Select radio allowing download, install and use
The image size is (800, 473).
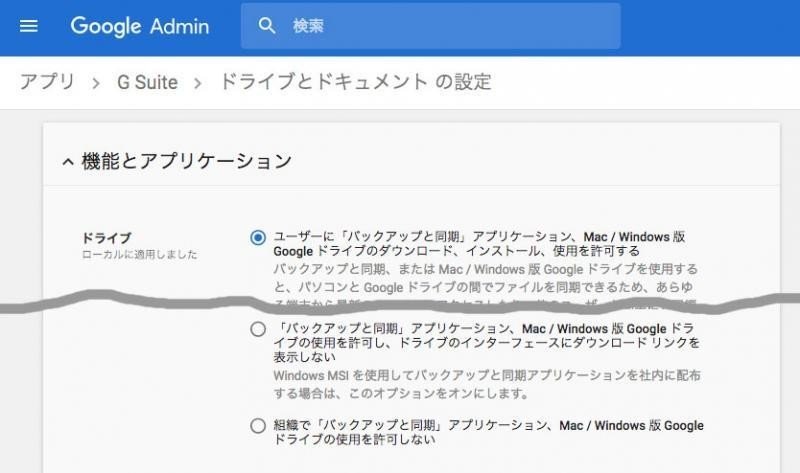(258, 237)
